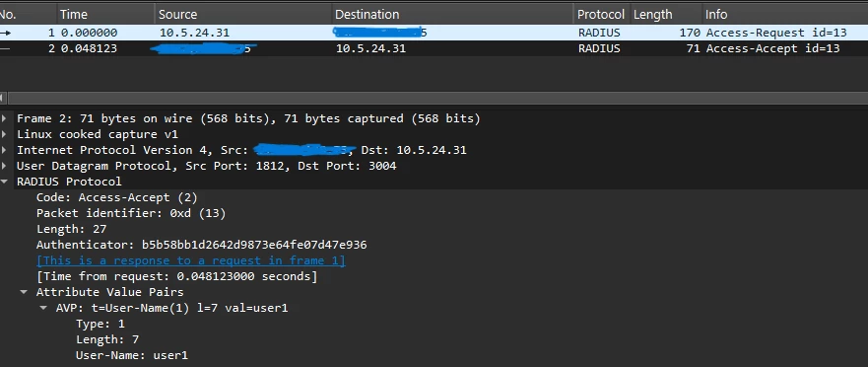Screen dimensions: 868x367
Task: Select packet 2 Access-Accept id=13 row
Action: pos(434,48)
